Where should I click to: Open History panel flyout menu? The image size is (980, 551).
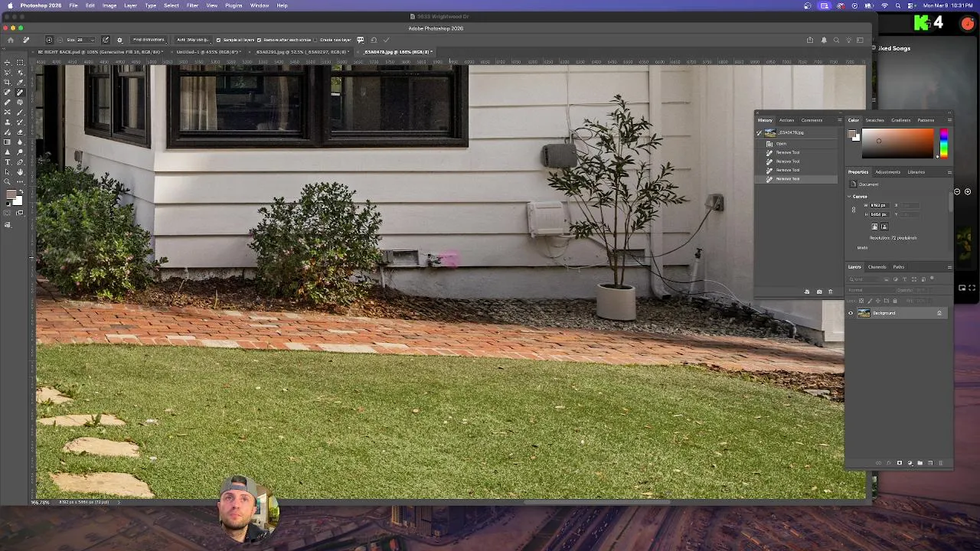[839, 120]
